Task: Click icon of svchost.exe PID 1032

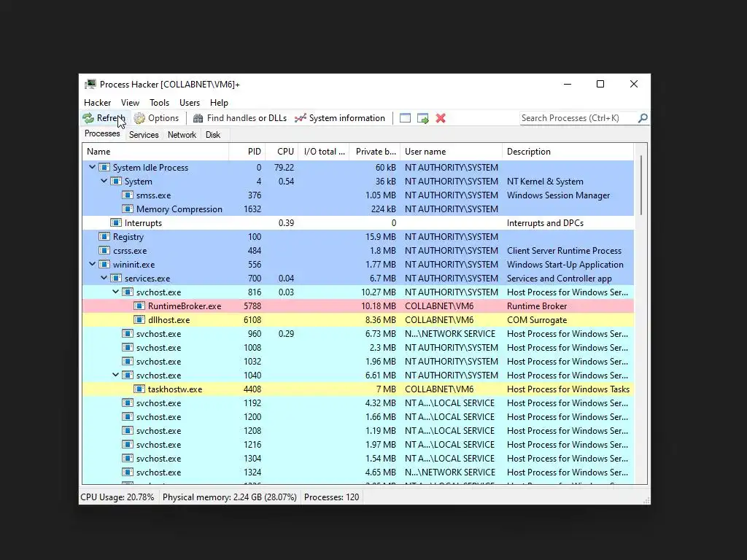Action: [x=127, y=361]
